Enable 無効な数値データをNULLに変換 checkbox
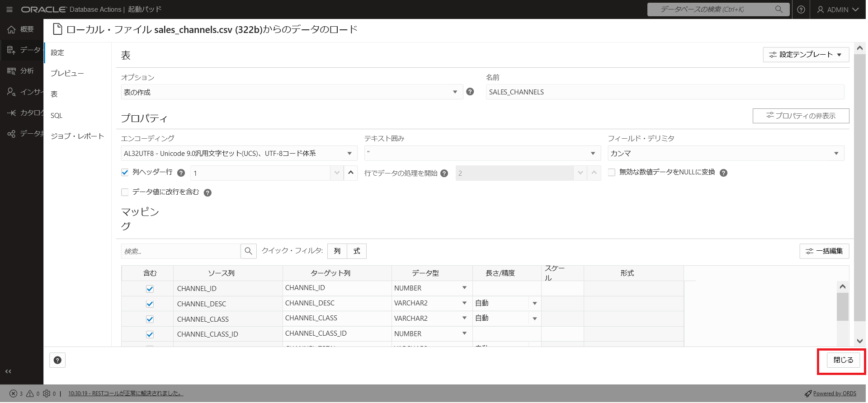The width and height of the screenshot is (868, 403). [x=612, y=172]
